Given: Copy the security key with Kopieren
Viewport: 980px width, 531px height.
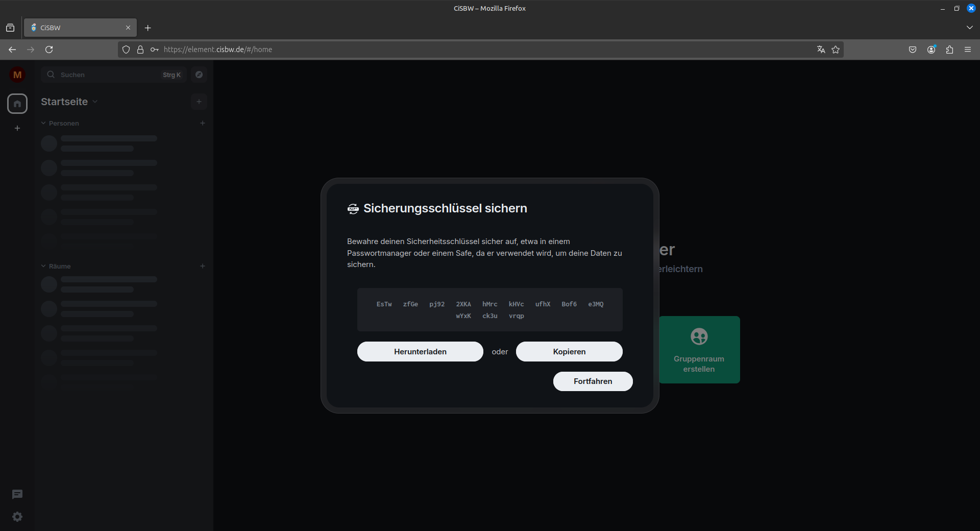Looking at the screenshot, I should pyautogui.click(x=569, y=351).
